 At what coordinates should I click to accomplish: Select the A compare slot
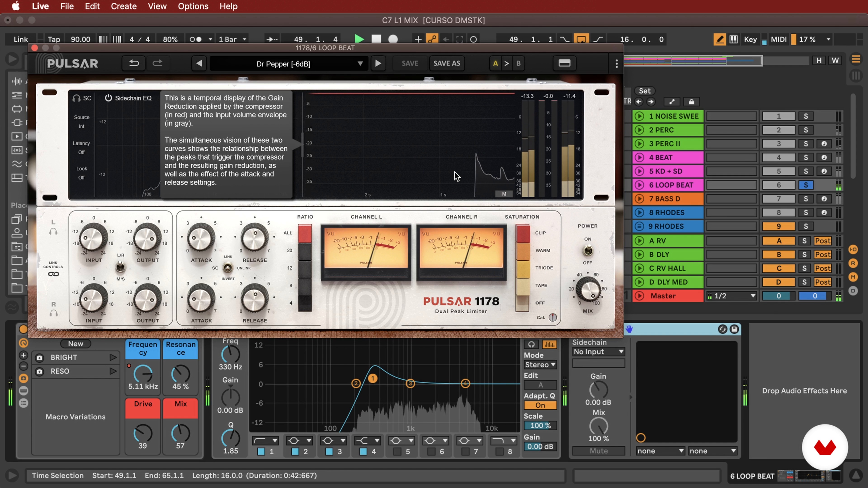click(x=495, y=63)
